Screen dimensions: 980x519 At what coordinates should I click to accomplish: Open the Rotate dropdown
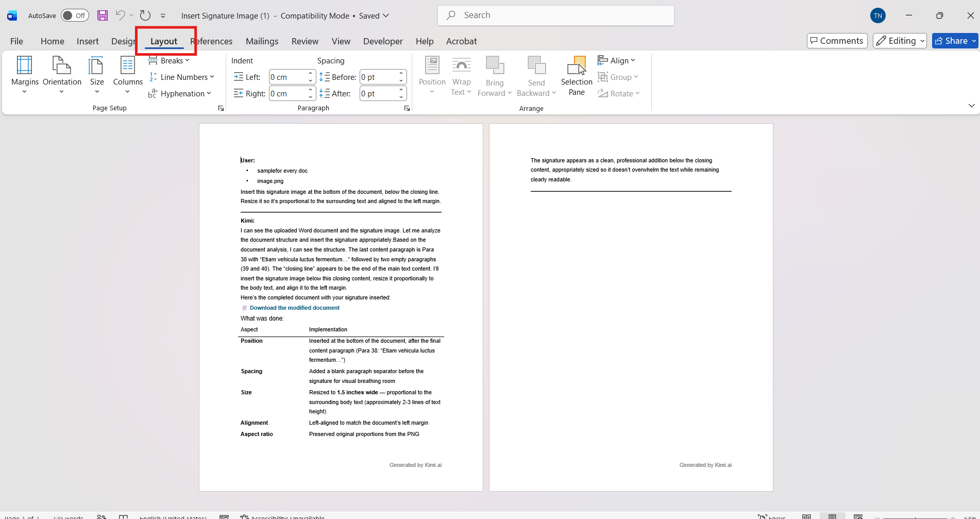pos(619,94)
